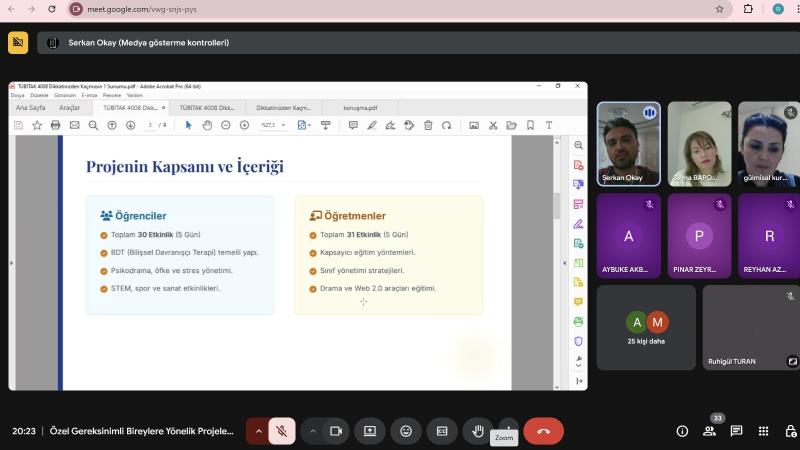This screenshot has height=450, width=800.
Task: Switch to the konuşma.pdf tab
Action: click(x=360, y=107)
